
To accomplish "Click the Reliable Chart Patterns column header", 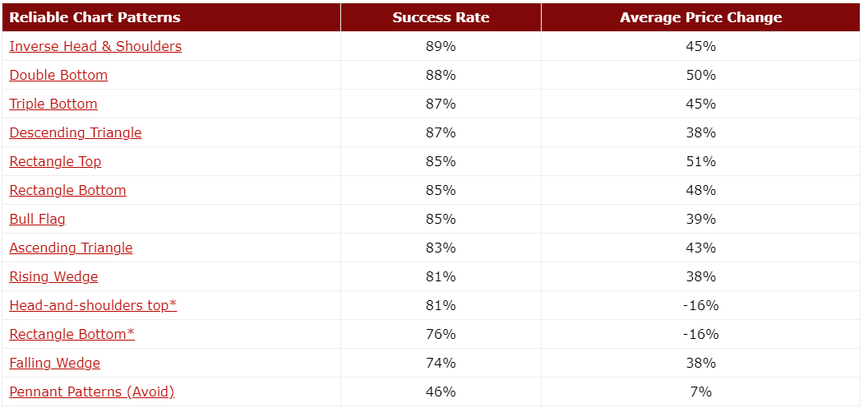I will click(x=95, y=17).
